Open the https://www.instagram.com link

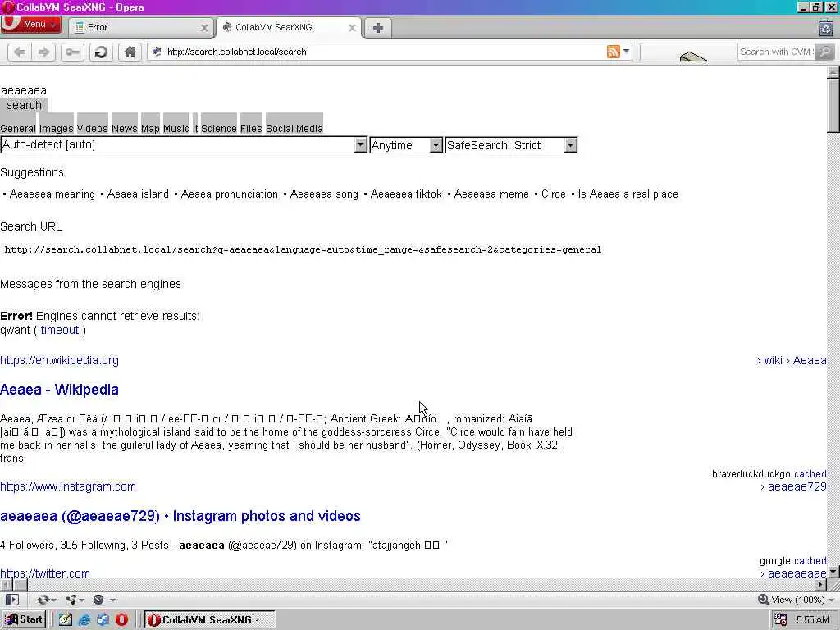click(x=68, y=486)
